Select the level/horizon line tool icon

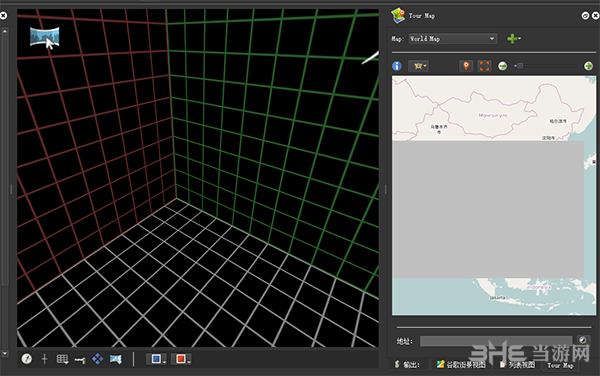click(x=80, y=360)
